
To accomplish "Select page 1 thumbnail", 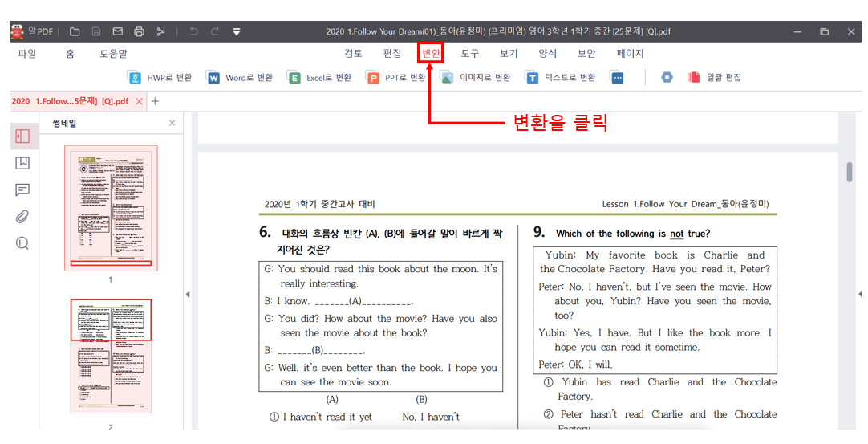I will (111, 208).
